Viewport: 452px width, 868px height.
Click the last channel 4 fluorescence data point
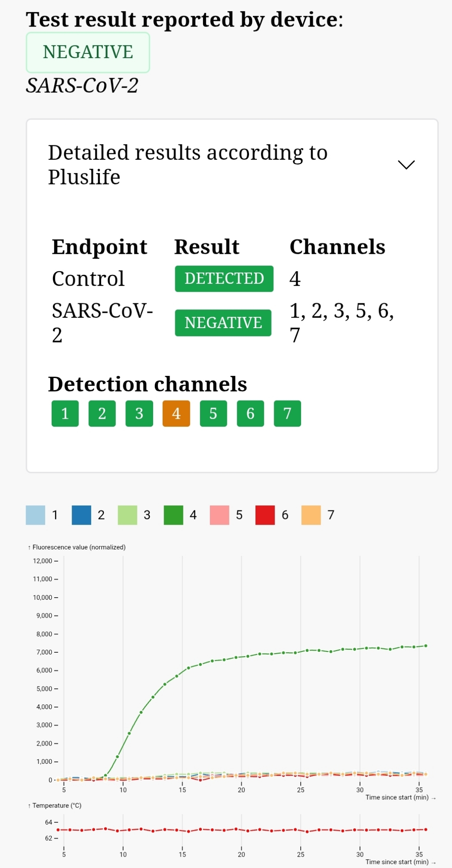pos(426,646)
